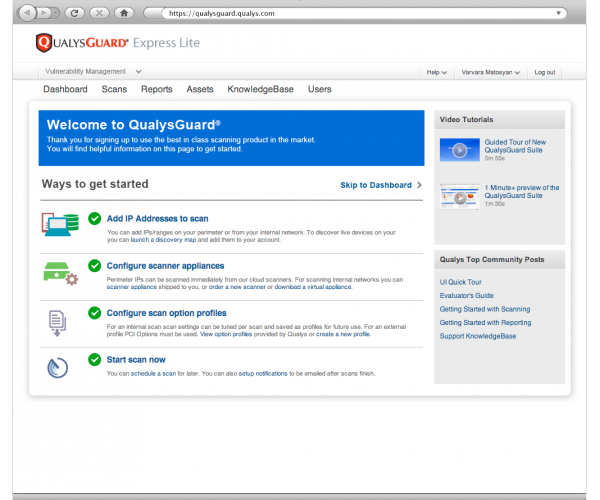The width and height of the screenshot is (600, 500).
Task: Open the Add IP Addresses to scan link
Action: [157, 218]
